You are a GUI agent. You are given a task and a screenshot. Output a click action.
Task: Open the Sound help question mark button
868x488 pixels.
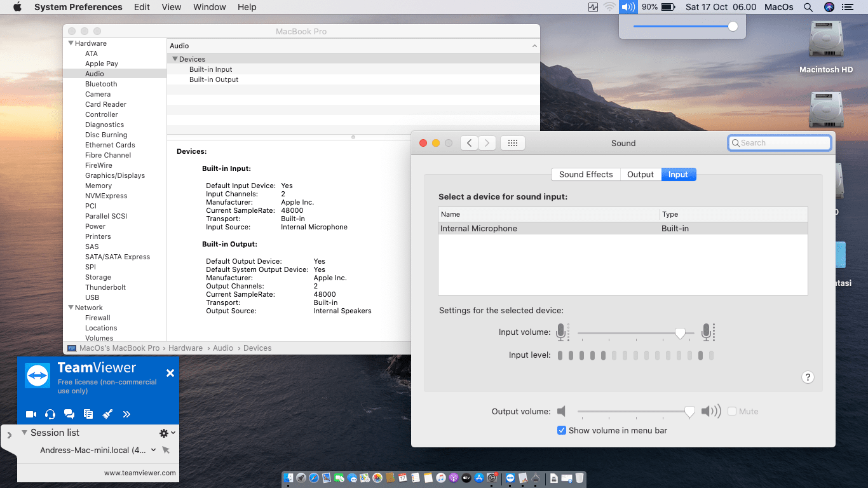point(808,377)
